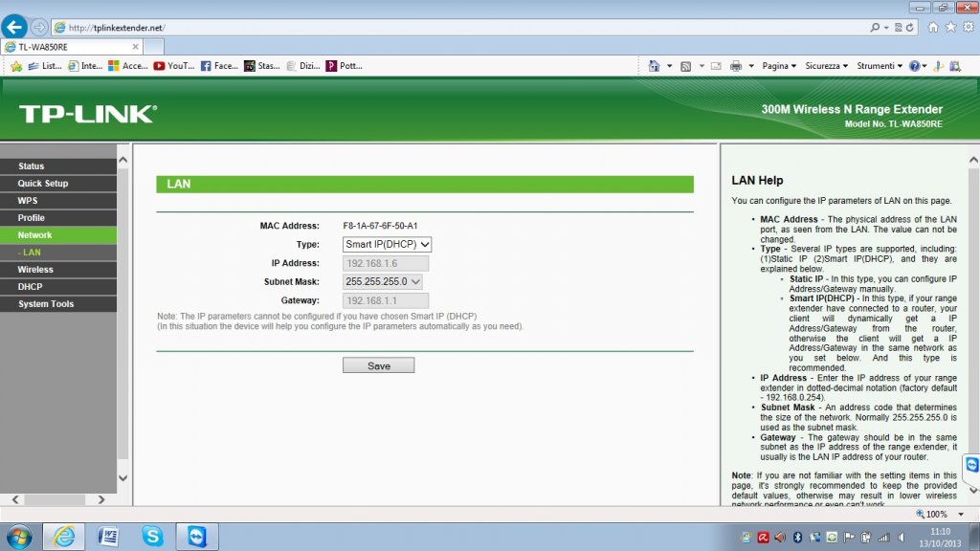Open the Status menu item
The height and width of the screenshot is (551, 980).
pos(58,166)
